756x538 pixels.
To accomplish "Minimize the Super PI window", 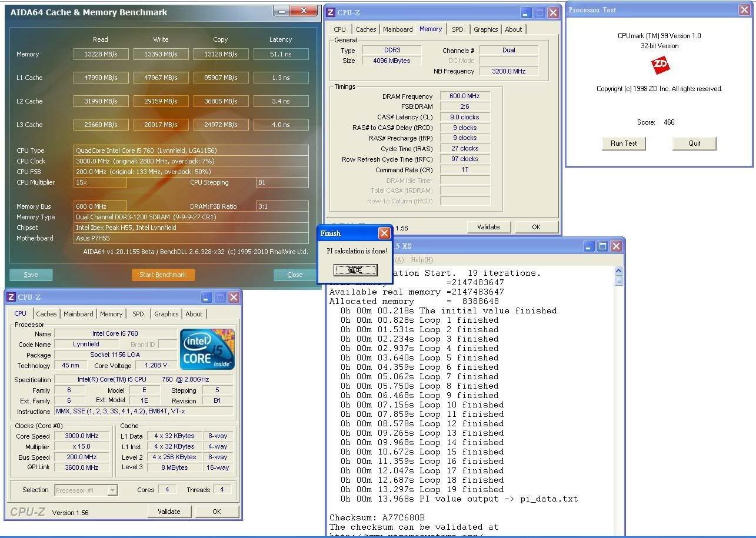I will coord(589,246).
